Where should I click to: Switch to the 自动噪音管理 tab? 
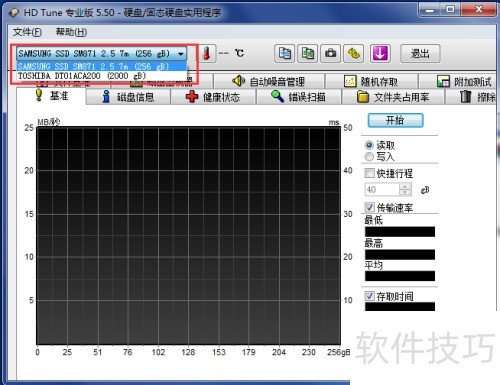point(269,81)
